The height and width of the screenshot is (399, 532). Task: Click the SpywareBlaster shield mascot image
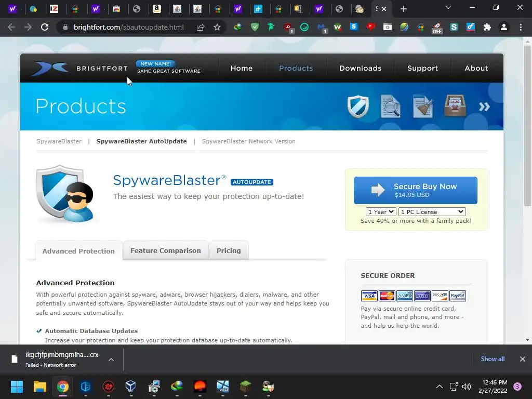point(65,194)
